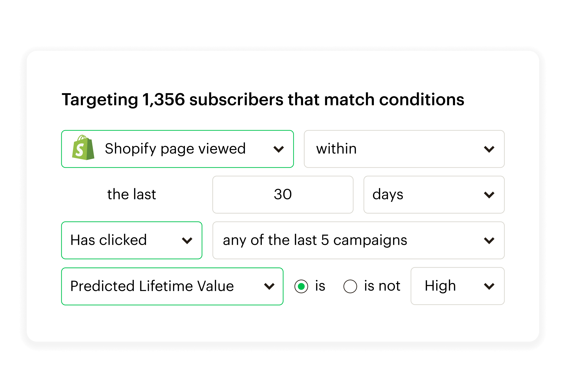The width and height of the screenshot is (566, 392).
Task: Click the number field showing 30
Action: 283,195
